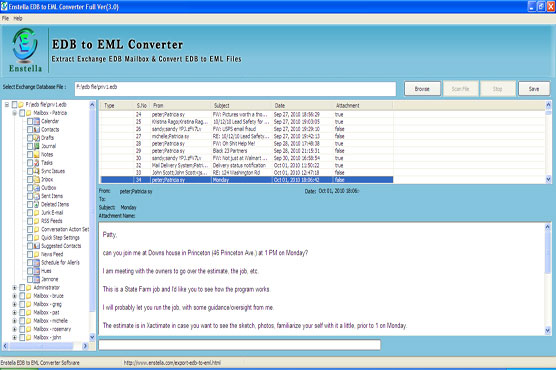Click the Save button
This screenshot has width=556, height=370.
(534, 89)
